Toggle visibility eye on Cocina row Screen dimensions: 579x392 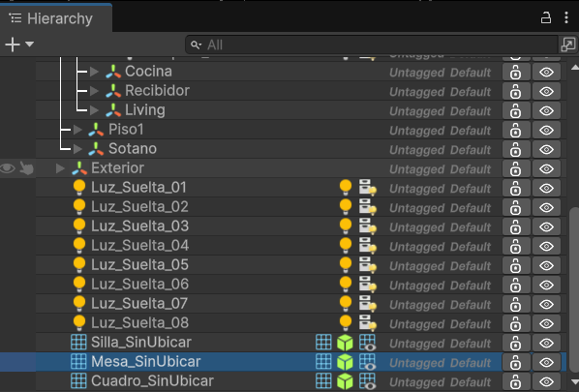coord(546,72)
